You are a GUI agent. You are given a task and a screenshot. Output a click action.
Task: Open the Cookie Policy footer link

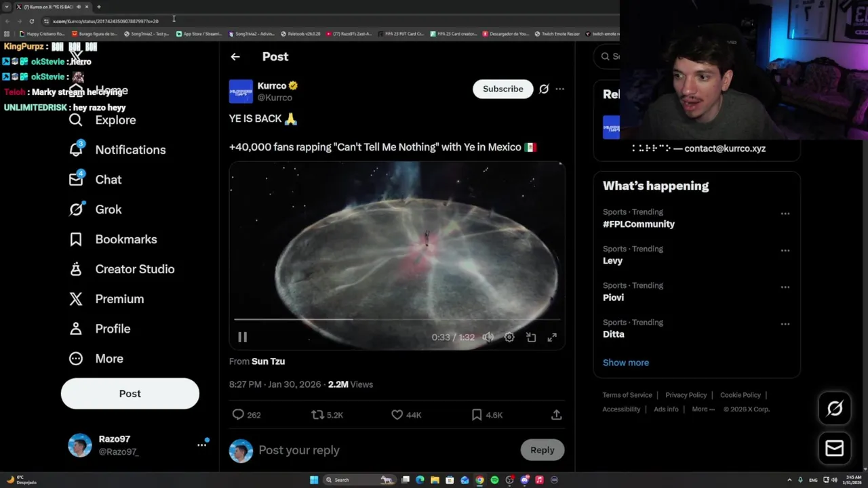pos(741,395)
